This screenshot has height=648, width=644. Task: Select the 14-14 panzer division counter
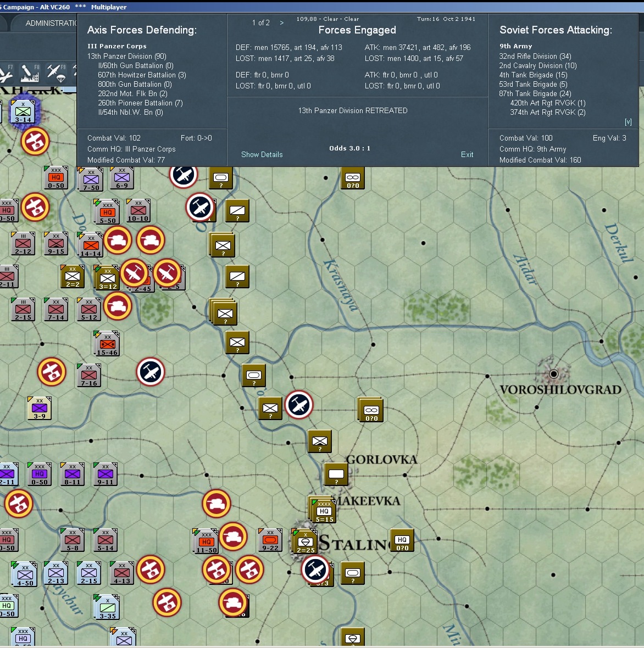(91, 245)
